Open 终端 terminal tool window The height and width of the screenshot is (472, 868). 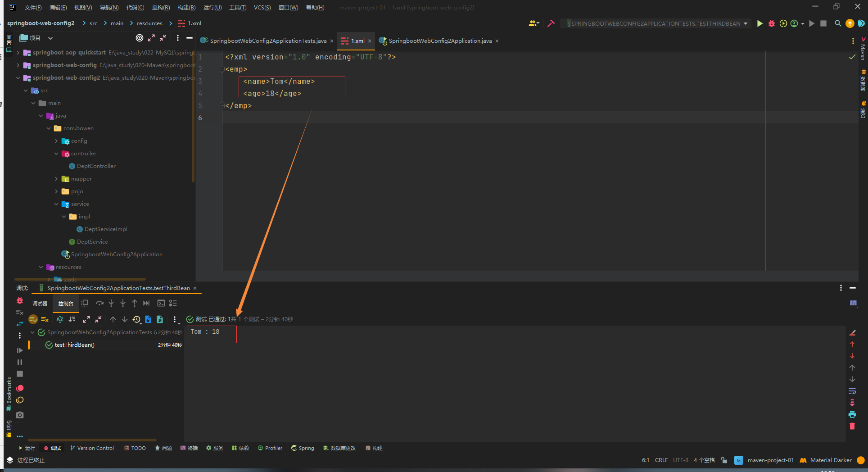tap(189, 448)
